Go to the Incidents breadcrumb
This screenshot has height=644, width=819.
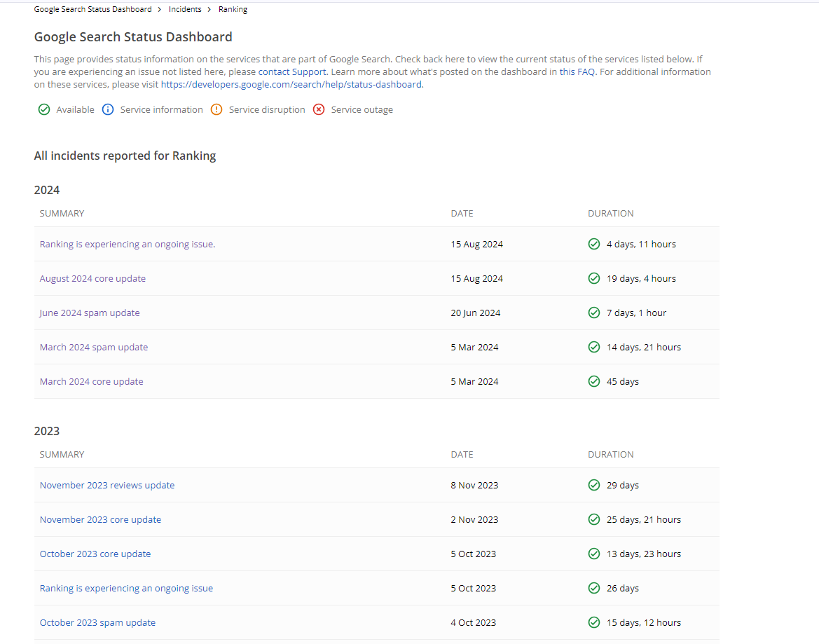[x=185, y=9]
